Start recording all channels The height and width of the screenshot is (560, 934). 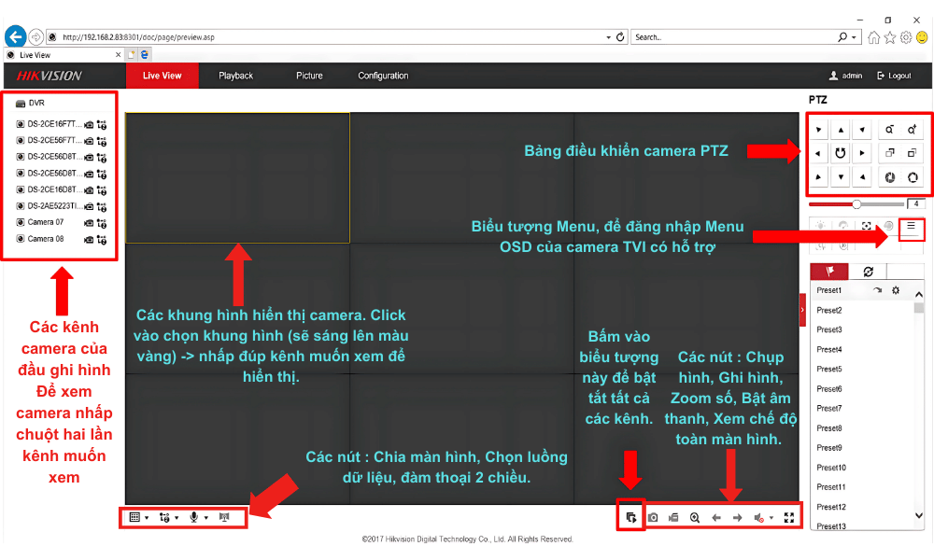point(673,518)
